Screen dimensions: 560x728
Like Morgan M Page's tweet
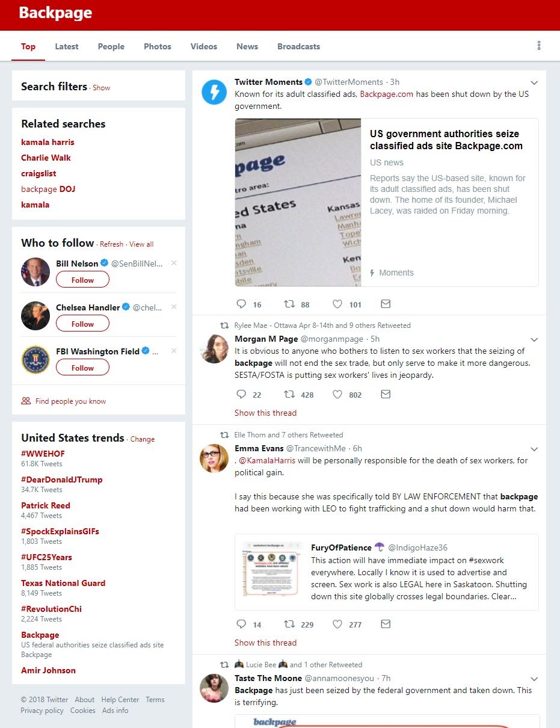pyautogui.click(x=337, y=394)
